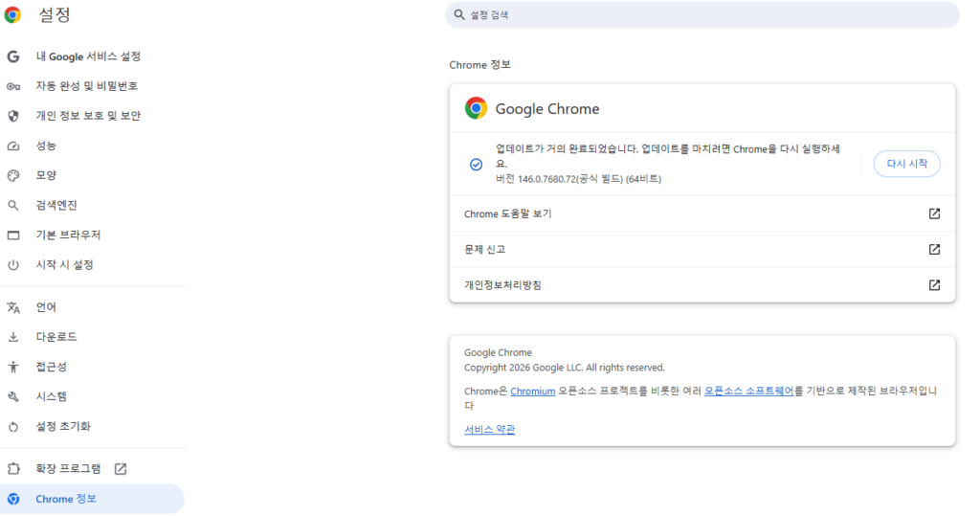The width and height of the screenshot is (980, 516).
Task: Click the magnifier icon in the search bar
Action: pyautogui.click(x=459, y=14)
